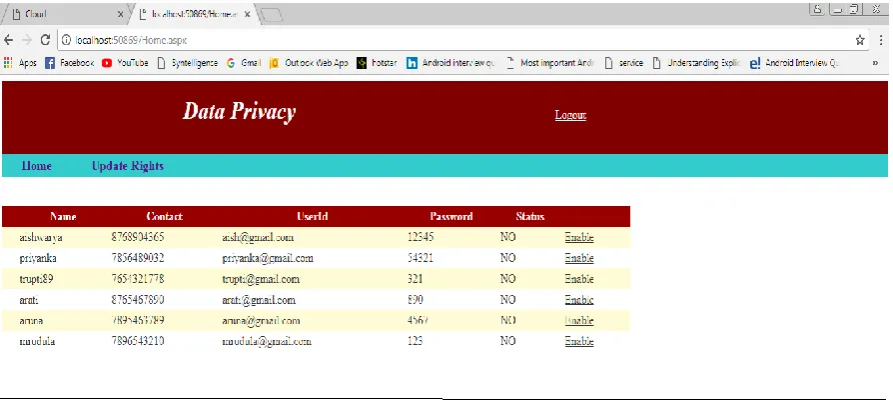Close the Cloud tab
The width and height of the screenshot is (893, 412).
tap(120, 14)
